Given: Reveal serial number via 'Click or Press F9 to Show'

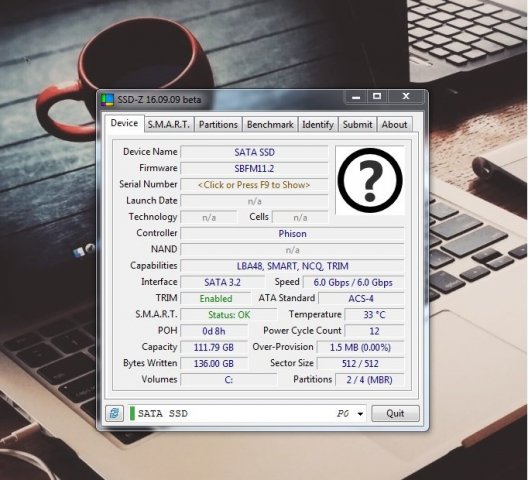Looking at the screenshot, I should (254, 185).
